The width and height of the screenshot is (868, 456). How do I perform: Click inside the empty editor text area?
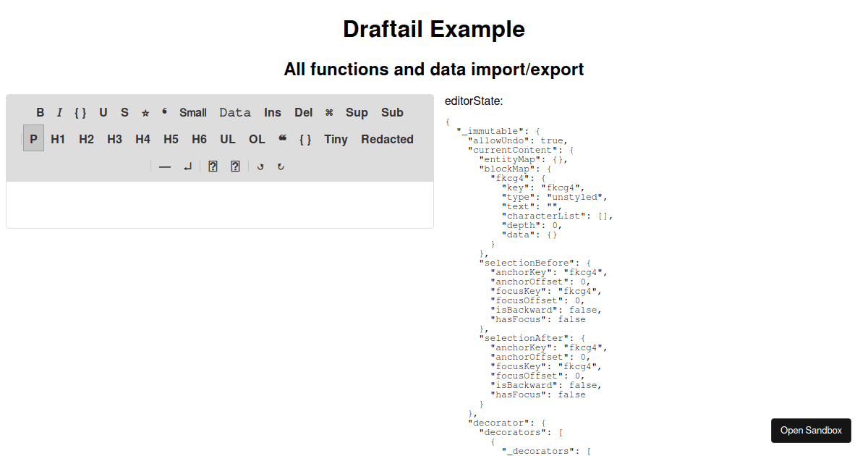click(219, 204)
